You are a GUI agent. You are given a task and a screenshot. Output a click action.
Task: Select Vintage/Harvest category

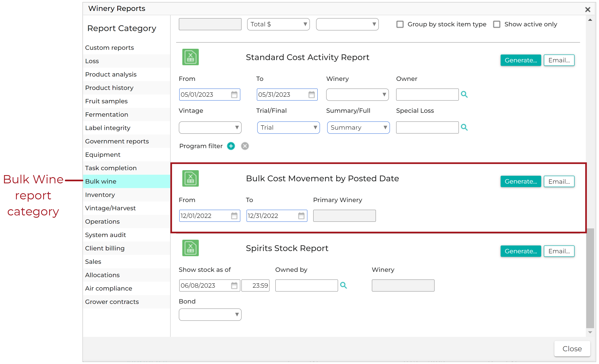point(126,208)
